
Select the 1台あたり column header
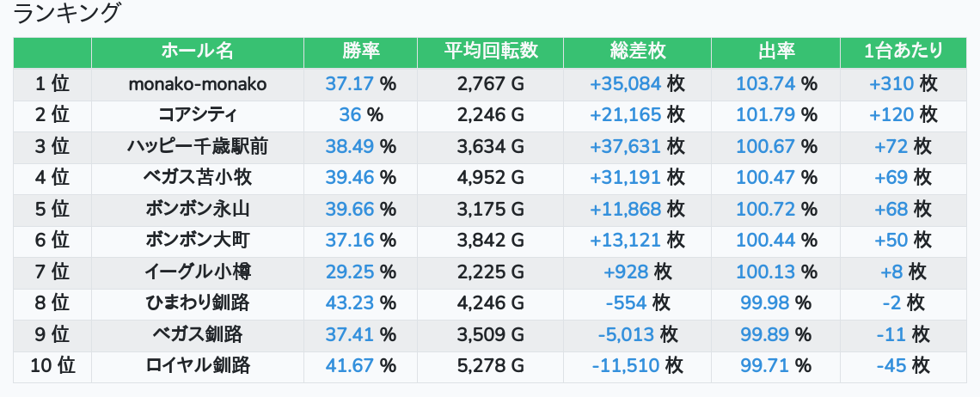(903, 52)
